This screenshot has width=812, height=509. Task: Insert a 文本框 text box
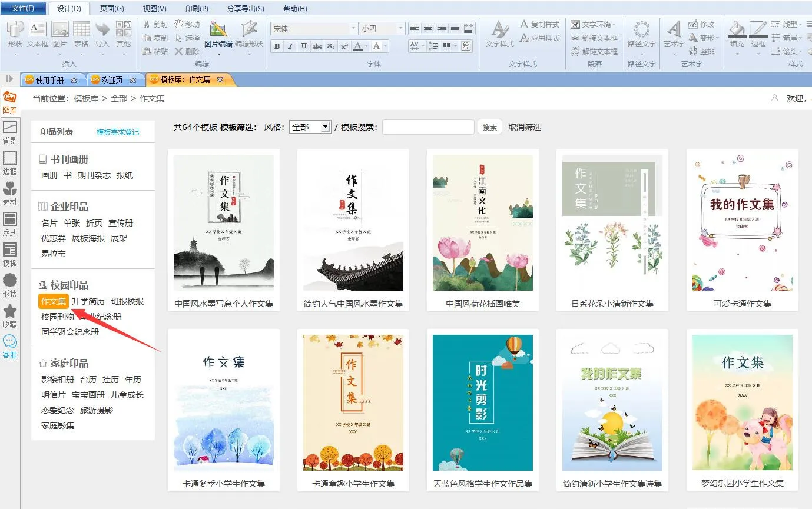38,35
